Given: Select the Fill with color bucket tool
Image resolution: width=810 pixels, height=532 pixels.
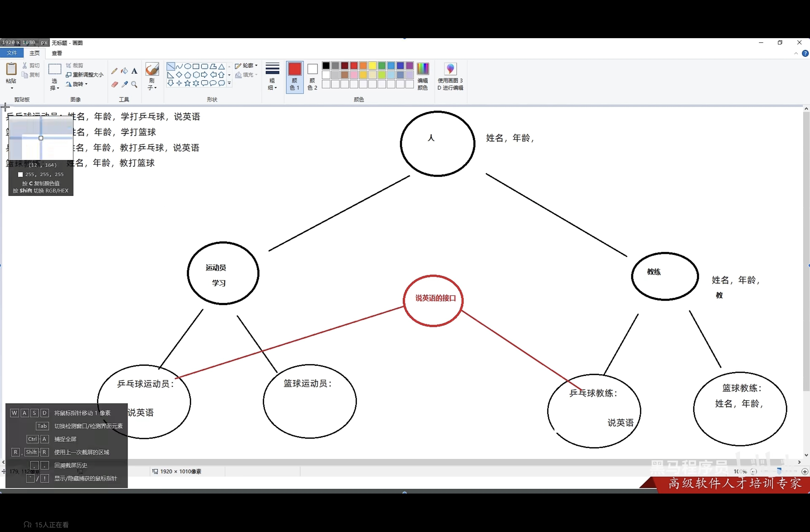Looking at the screenshot, I should pyautogui.click(x=125, y=71).
